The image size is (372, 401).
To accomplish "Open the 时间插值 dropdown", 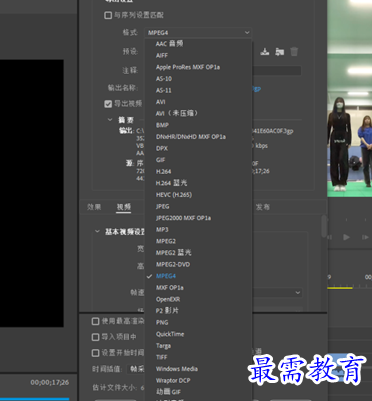I will pyautogui.click(x=137, y=369).
